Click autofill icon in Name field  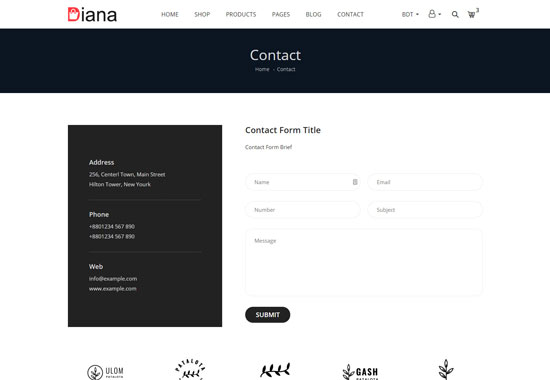pos(355,182)
